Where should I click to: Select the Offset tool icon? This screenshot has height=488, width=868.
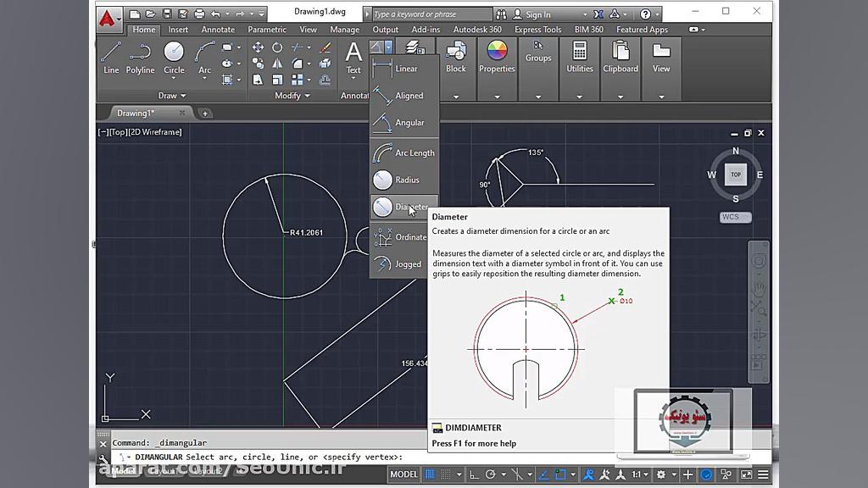pos(325,80)
